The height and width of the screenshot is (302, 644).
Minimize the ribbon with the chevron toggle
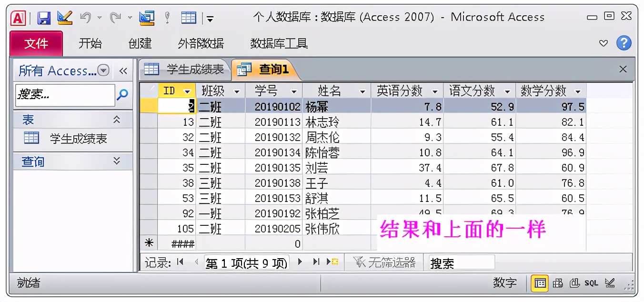(x=603, y=43)
